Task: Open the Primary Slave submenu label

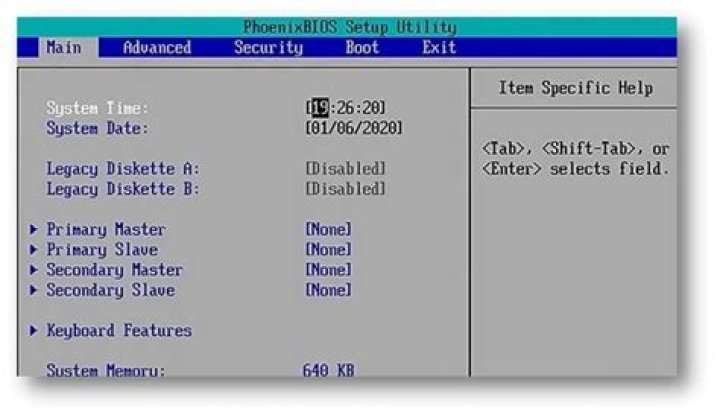Action: tap(102, 249)
